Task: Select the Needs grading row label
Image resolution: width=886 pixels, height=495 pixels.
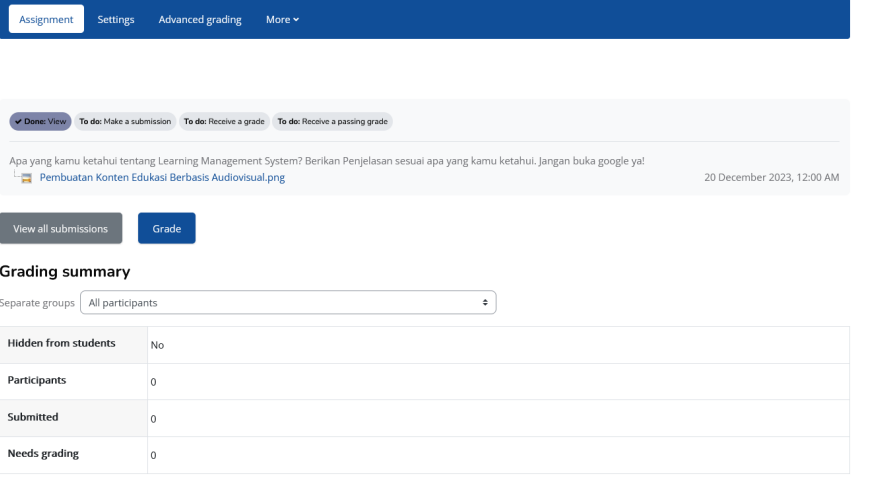Action: click(x=43, y=454)
